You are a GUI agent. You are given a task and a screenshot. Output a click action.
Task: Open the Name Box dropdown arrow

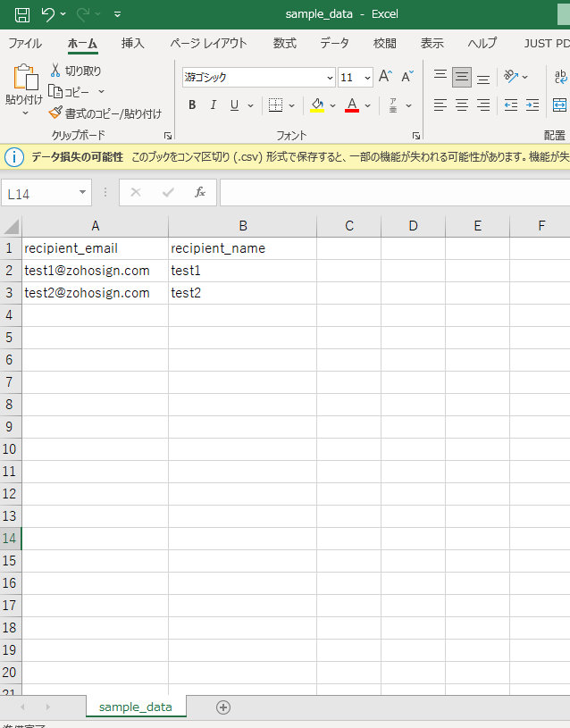[83, 192]
